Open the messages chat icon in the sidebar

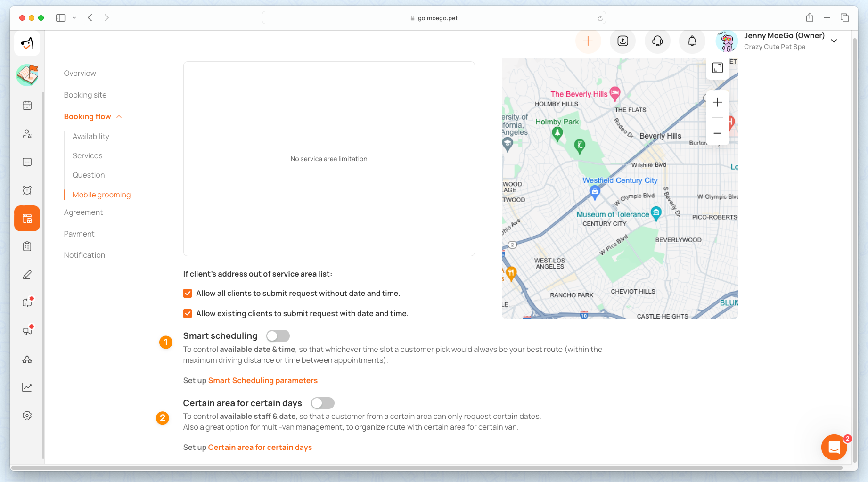27,162
